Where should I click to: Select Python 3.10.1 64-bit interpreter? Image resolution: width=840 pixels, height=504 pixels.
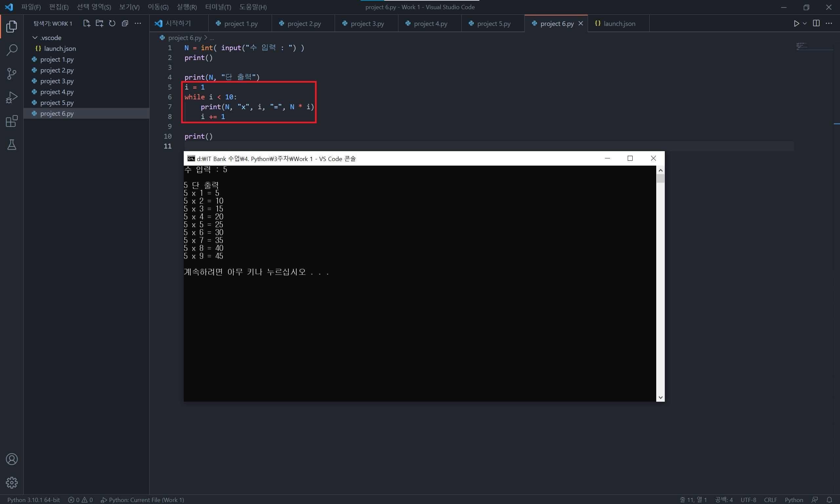coord(34,500)
